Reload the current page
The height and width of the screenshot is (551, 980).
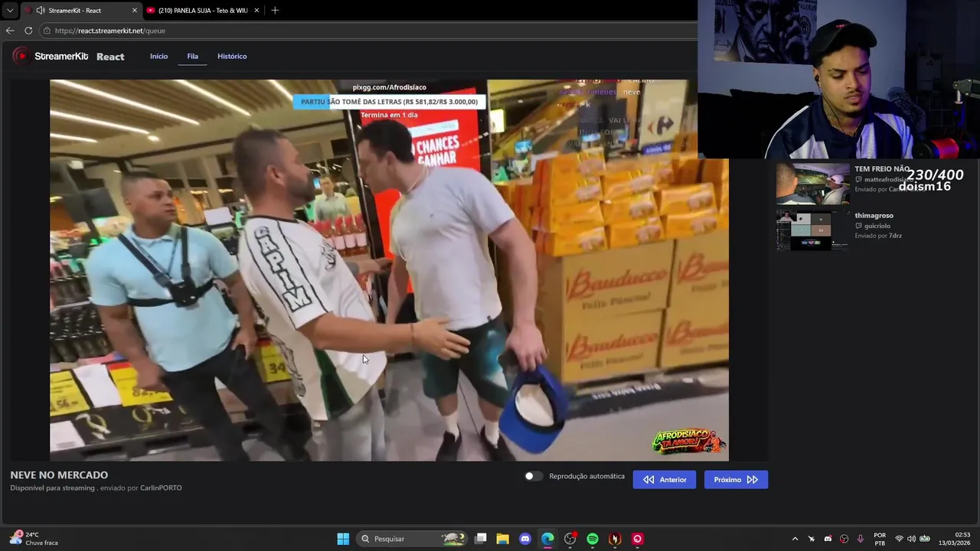pyautogui.click(x=28, y=31)
